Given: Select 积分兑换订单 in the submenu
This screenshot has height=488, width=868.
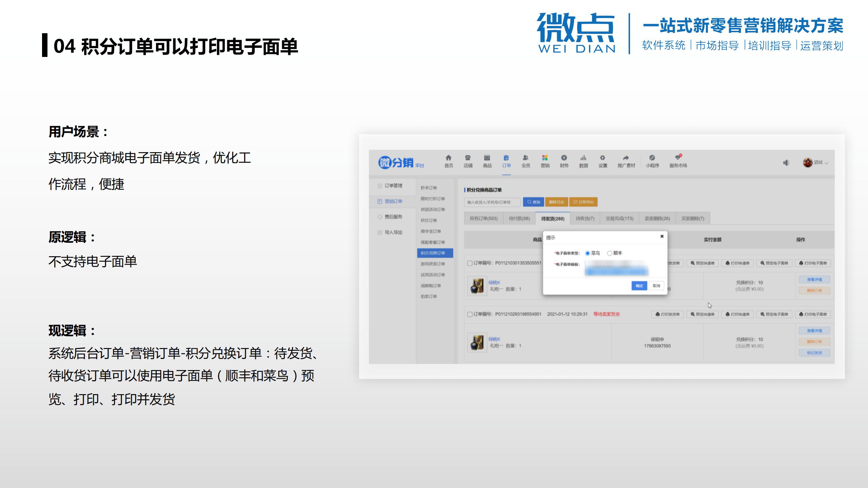Looking at the screenshot, I should [435, 253].
